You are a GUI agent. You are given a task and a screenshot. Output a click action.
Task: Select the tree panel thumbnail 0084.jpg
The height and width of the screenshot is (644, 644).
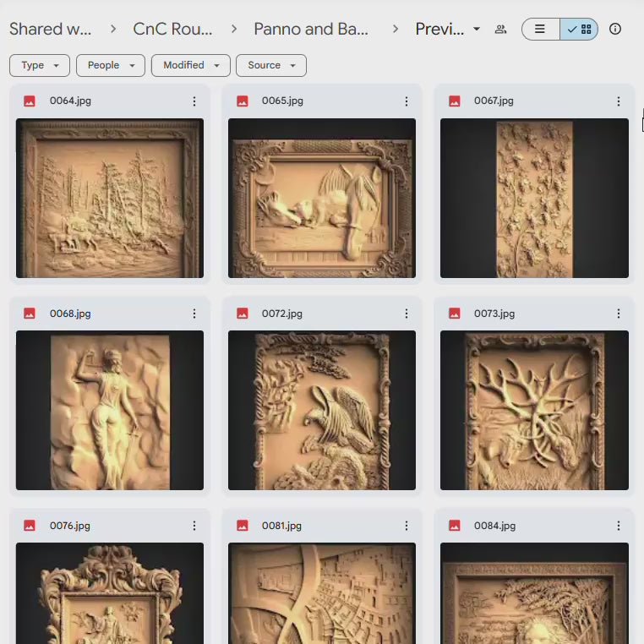coord(534,593)
